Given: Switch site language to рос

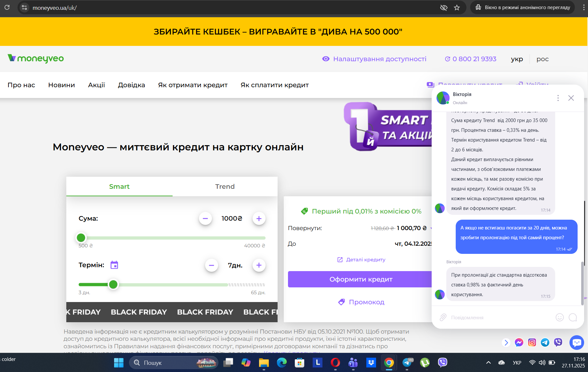Looking at the screenshot, I should tap(542, 59).
